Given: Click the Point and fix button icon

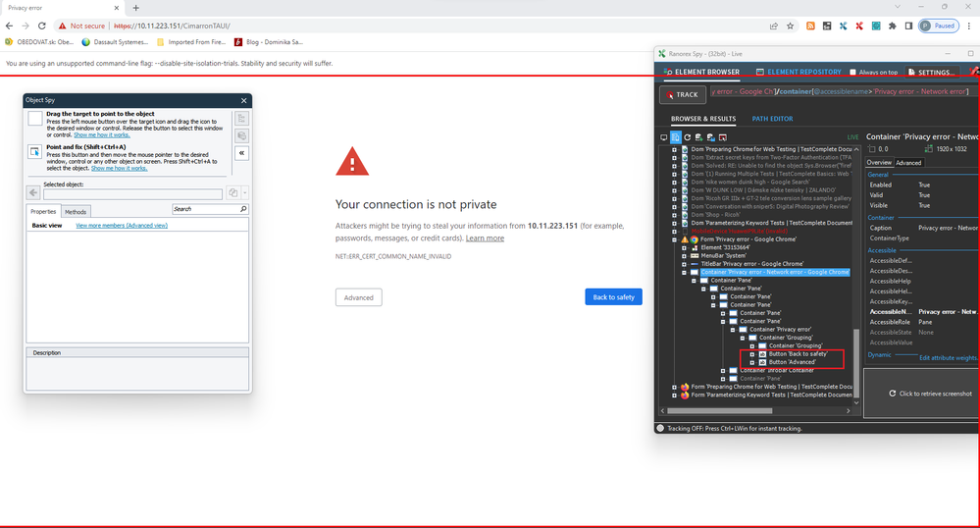Looking at the screenshot, I should [35, 151].
